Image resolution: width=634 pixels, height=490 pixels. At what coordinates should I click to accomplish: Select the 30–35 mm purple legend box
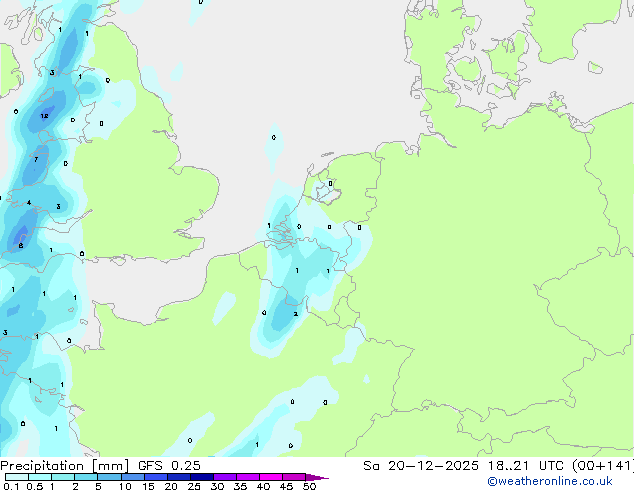(225, 477)
